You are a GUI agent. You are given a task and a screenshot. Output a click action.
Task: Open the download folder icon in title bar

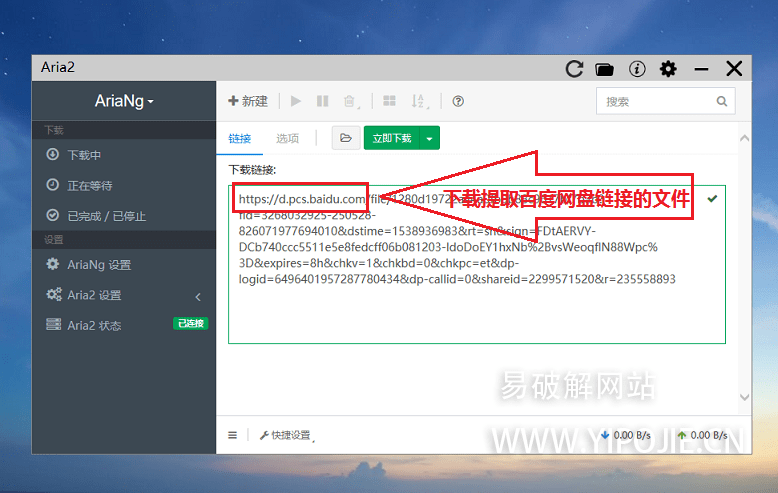tap(604, 69)
